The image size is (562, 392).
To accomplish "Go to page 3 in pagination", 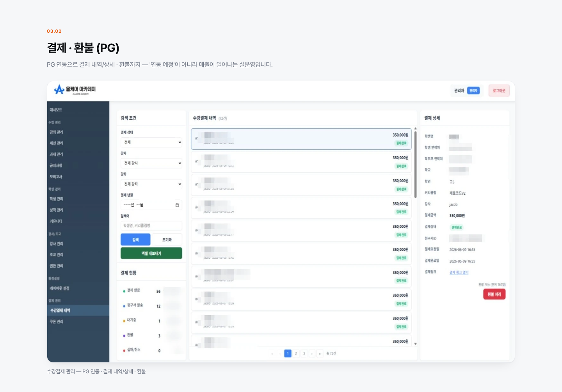I will tap(304, 354).
